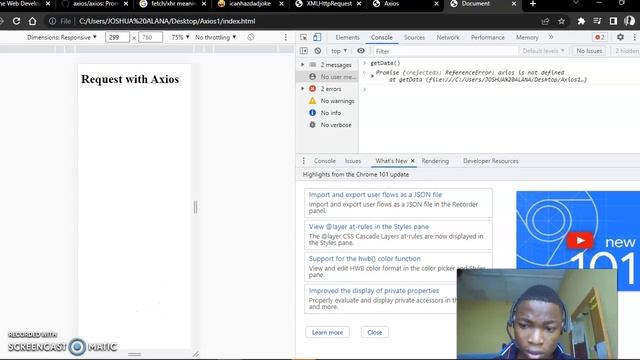Click No Issues button

click(x=589, y=51)
